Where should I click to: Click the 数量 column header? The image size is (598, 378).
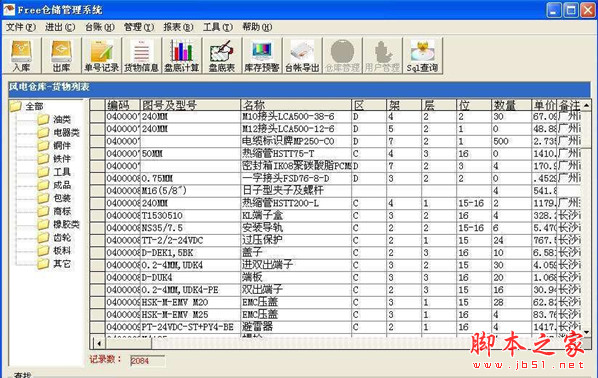[x=511, y=105]
